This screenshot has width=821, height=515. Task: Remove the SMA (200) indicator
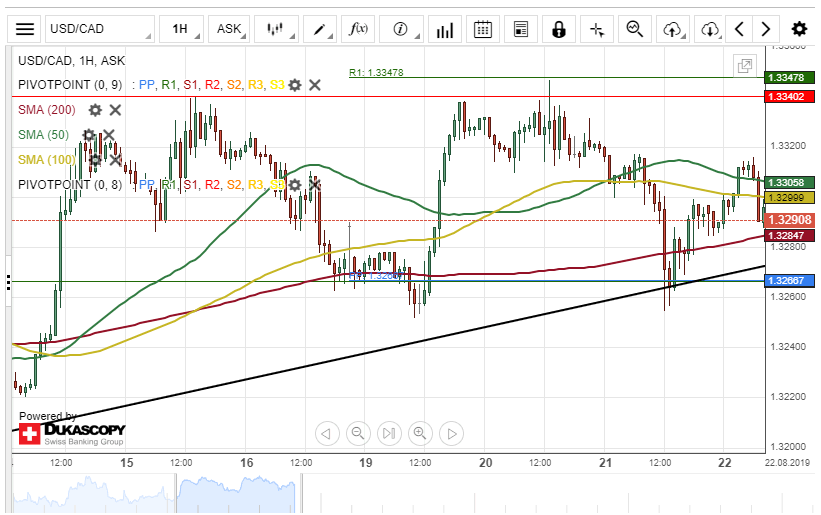[115, 110]
